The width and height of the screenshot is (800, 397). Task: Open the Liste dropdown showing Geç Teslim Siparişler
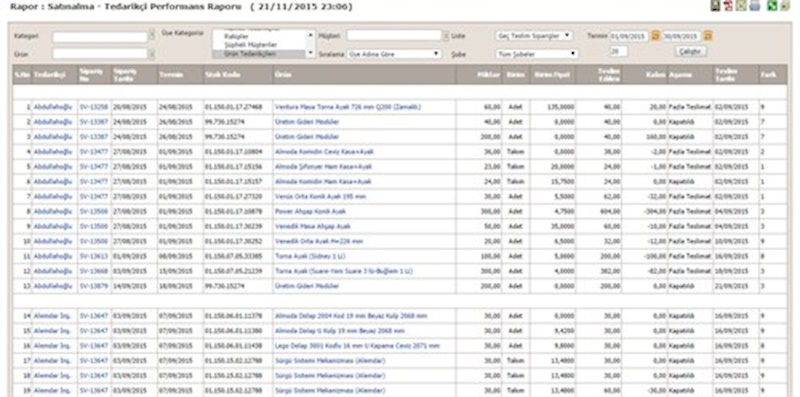click(x=534, y=36)
